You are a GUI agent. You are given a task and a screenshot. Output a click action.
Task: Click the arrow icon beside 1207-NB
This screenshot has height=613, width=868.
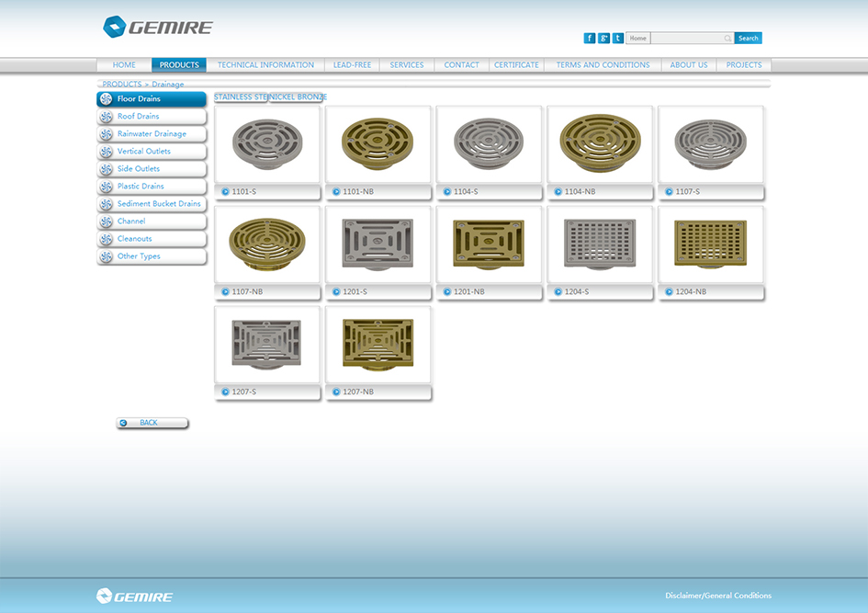(336, 392)
